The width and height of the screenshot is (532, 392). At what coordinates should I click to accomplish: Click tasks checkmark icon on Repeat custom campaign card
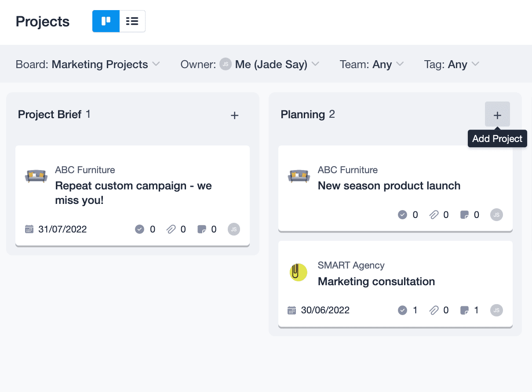[x=139, y=229]
